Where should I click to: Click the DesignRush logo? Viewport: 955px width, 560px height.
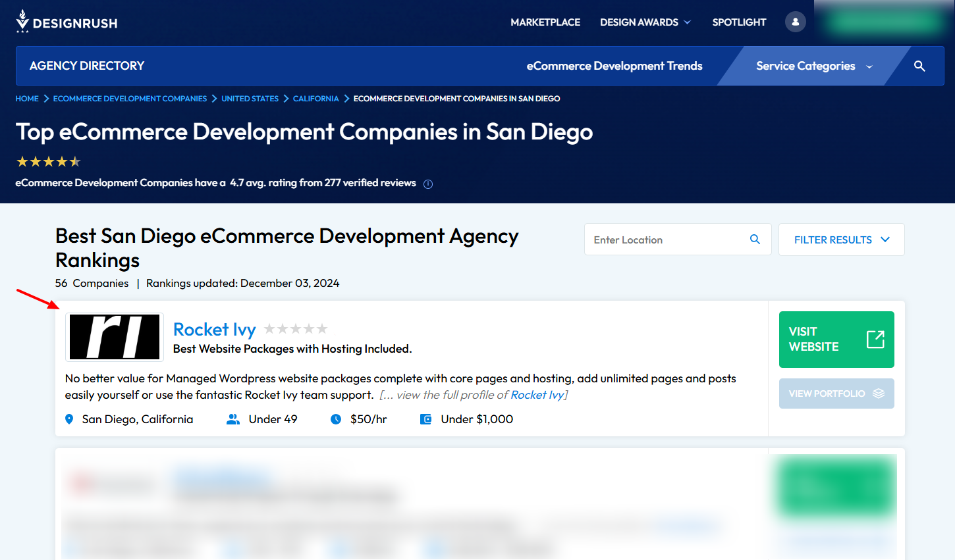[67, 22]
